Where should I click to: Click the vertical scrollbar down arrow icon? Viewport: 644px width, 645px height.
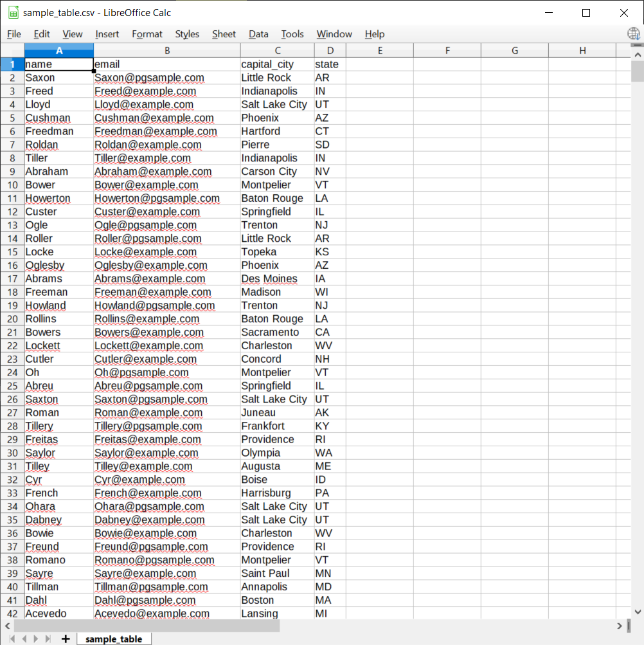tap(638, 612)
